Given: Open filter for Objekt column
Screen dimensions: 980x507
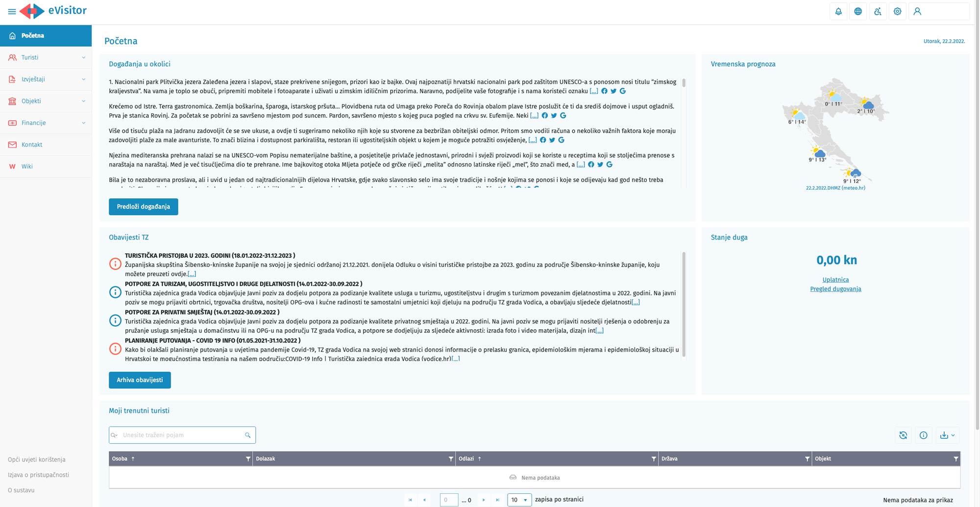Looking at the screenshot, I should click(x=955, y=459).
